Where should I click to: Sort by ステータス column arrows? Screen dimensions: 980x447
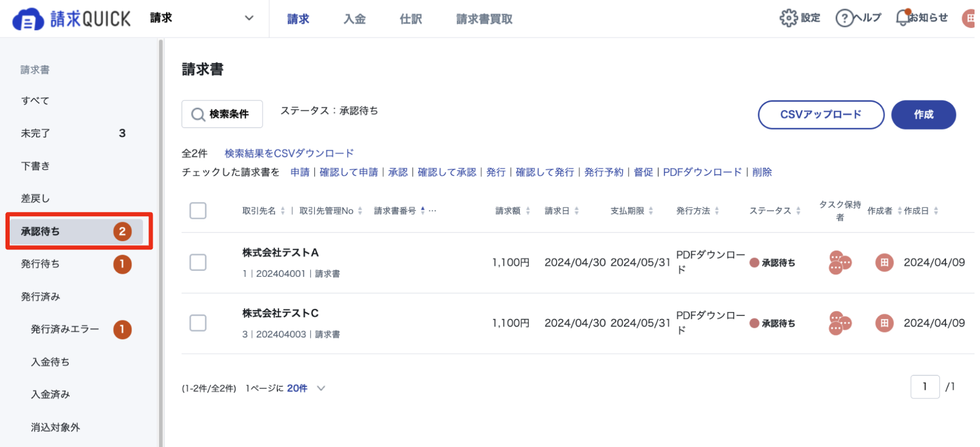click(x=798, y=211)
